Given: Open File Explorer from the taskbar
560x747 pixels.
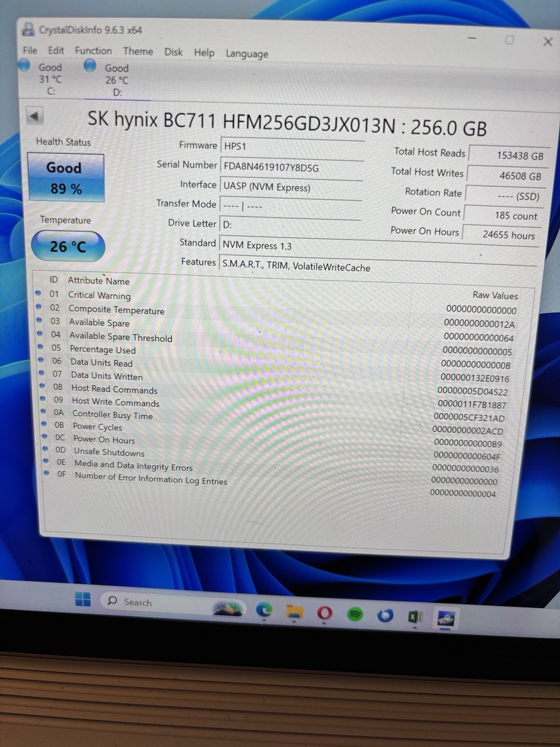Looking at the screenshot, I should pyautogui.click(x=294, y=612).
